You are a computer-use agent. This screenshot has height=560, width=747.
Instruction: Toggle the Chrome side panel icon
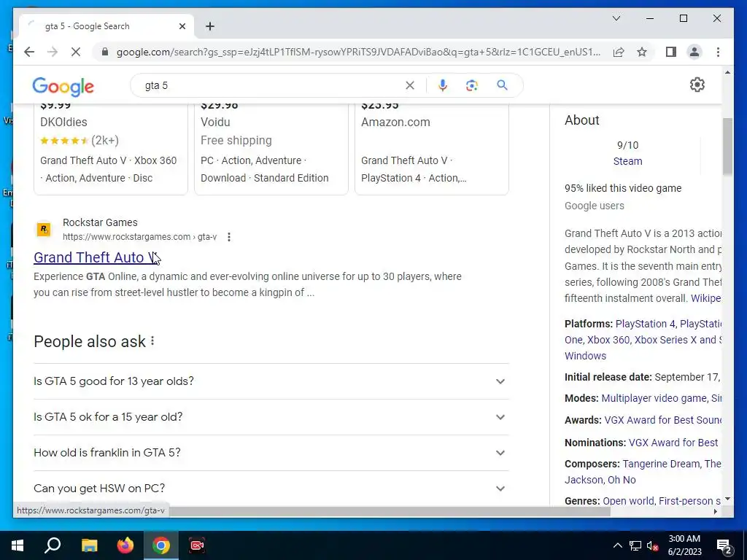pos(671,52)
